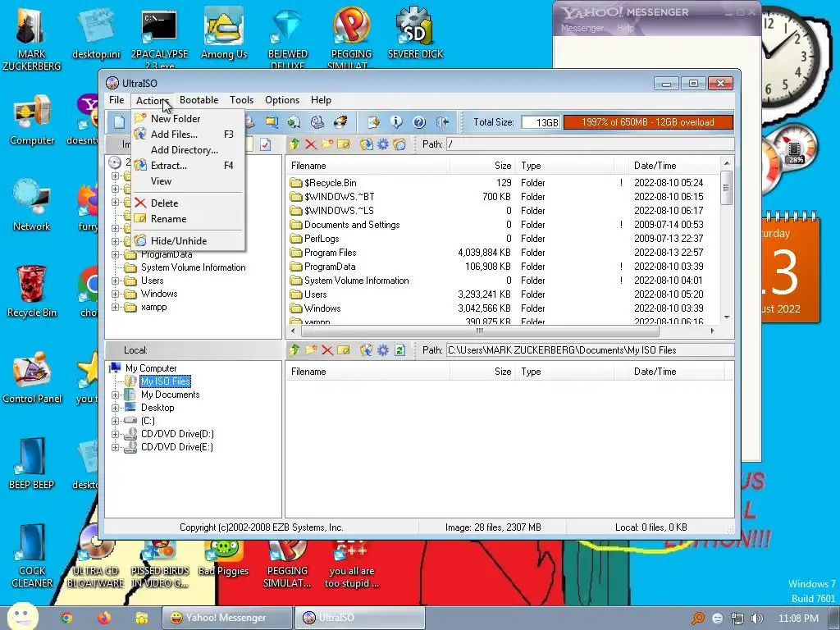The height and width of the screenshot is (630, 840).
Task: Choose Extract... from Actions menu
Action: point(188,166)
